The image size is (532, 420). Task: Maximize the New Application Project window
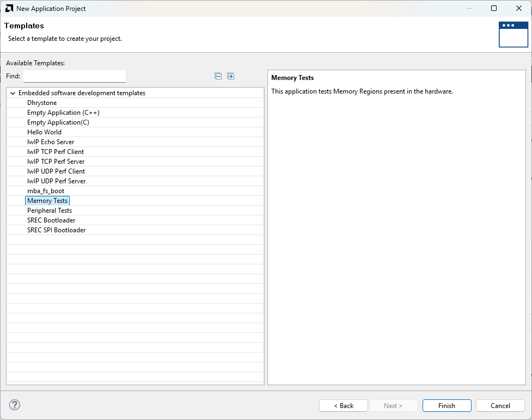(x=494, y=8)
